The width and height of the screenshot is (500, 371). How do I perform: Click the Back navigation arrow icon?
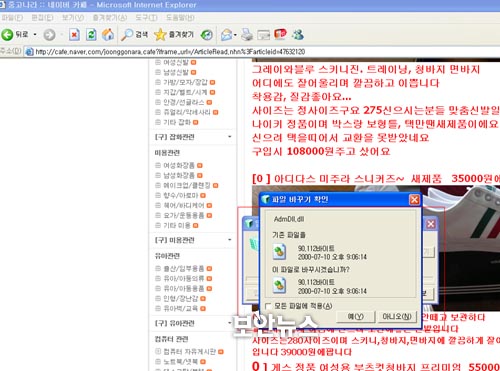pos(7,34)
